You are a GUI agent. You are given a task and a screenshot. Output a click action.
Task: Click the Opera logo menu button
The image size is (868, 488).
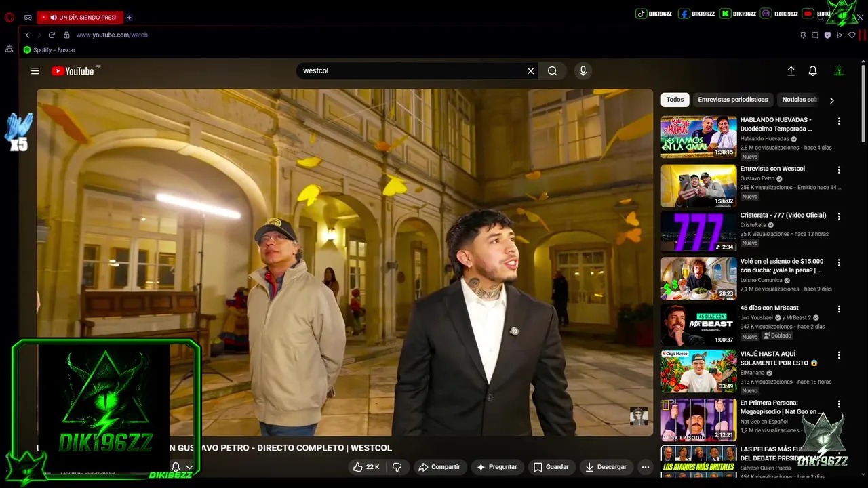pyautogui.click(x=9, y=17)
